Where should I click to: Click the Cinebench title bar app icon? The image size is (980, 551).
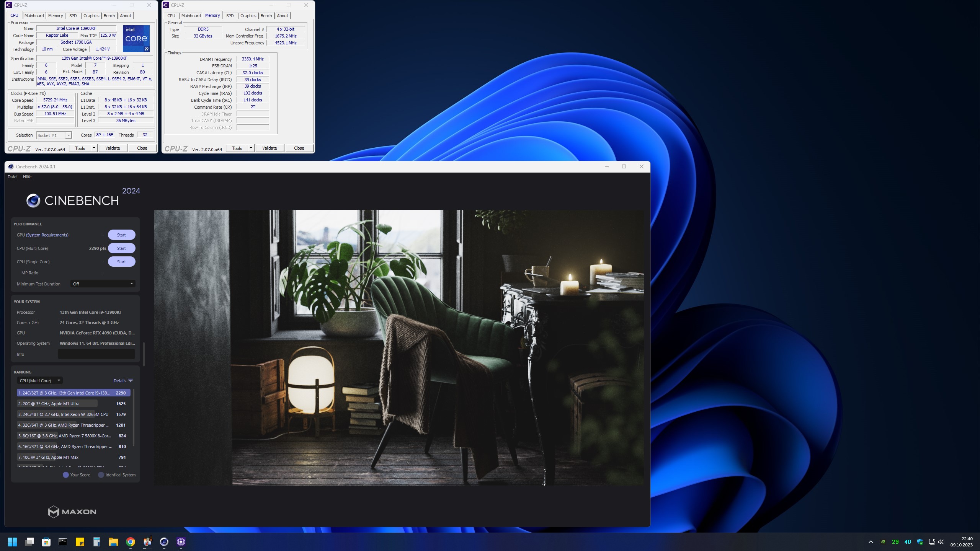(x=11, y=167)
